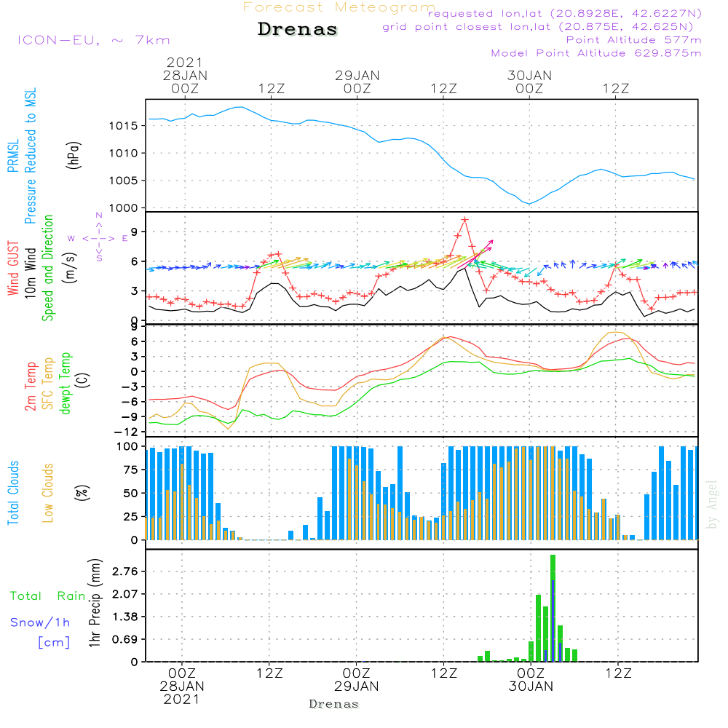Click the highest red wind gust peak marker
Screen dimensions: 728x728
point(464,220)
